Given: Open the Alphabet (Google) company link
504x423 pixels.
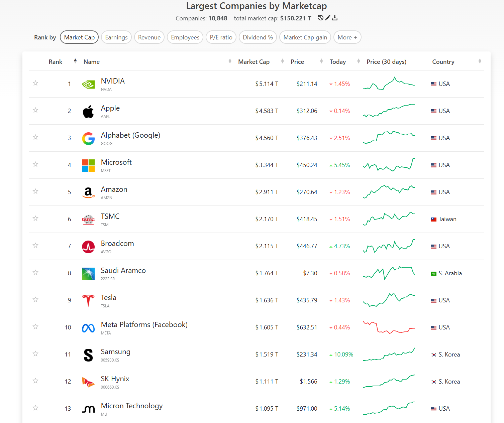Looking at the screenshot, I should pyautogui.click(x=130, y=135).
